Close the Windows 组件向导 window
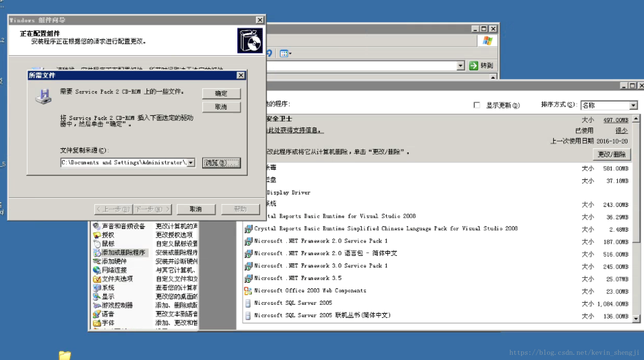The width and height of the screenshot is (644, 360). coord(260,20)
